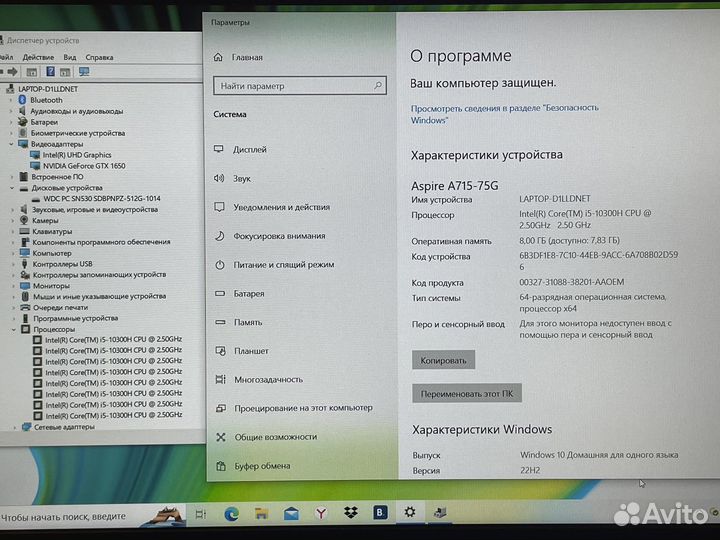Expand Мониторы node
720x540 pixels.
coord(13,286)
